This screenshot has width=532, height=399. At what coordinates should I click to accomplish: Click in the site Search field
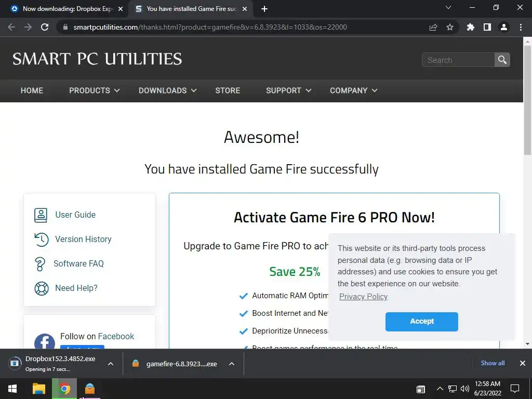point(458,60)
